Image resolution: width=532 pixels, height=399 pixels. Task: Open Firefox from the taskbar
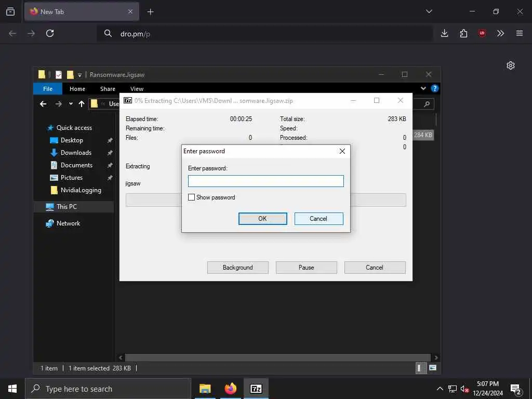(x=230, y=389)
